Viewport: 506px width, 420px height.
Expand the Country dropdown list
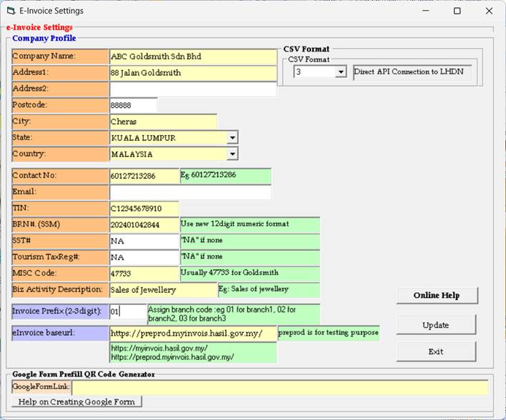coord(232,154)
